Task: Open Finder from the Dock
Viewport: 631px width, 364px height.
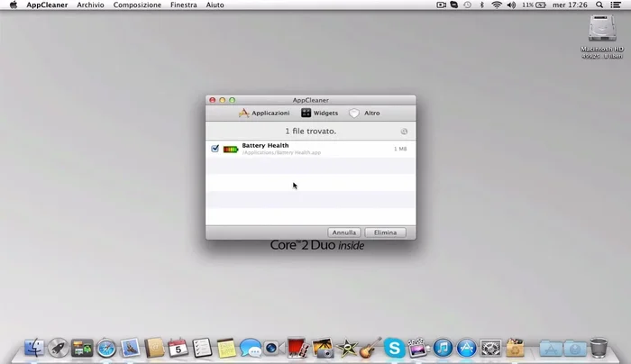Action: click(x=34, y=348)
